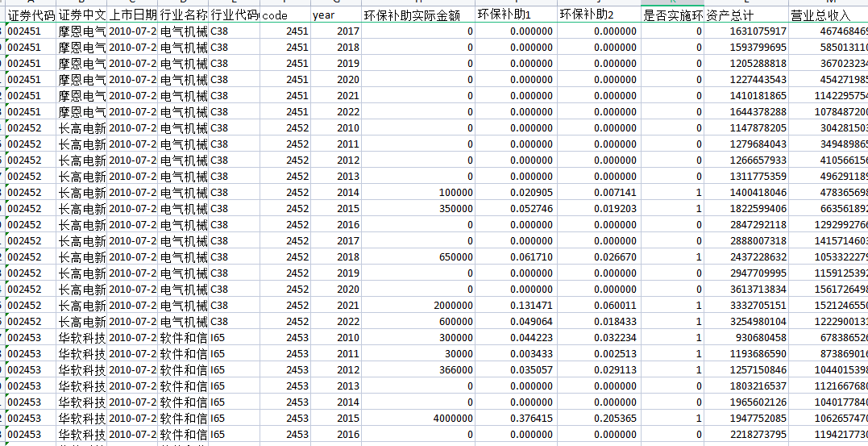Image resolution: width=868 pixels, height=446 pixels.
Task: Click asset total cell 1965602126
Action: pyautogui.click(x=747, y=402)
